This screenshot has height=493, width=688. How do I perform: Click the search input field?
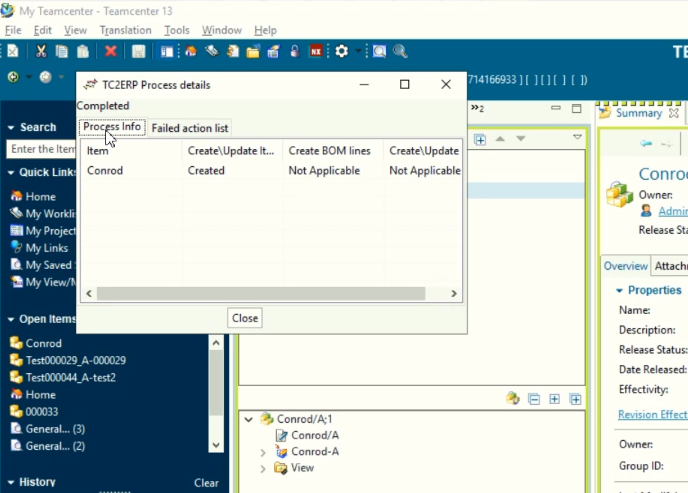pos(42,149)
